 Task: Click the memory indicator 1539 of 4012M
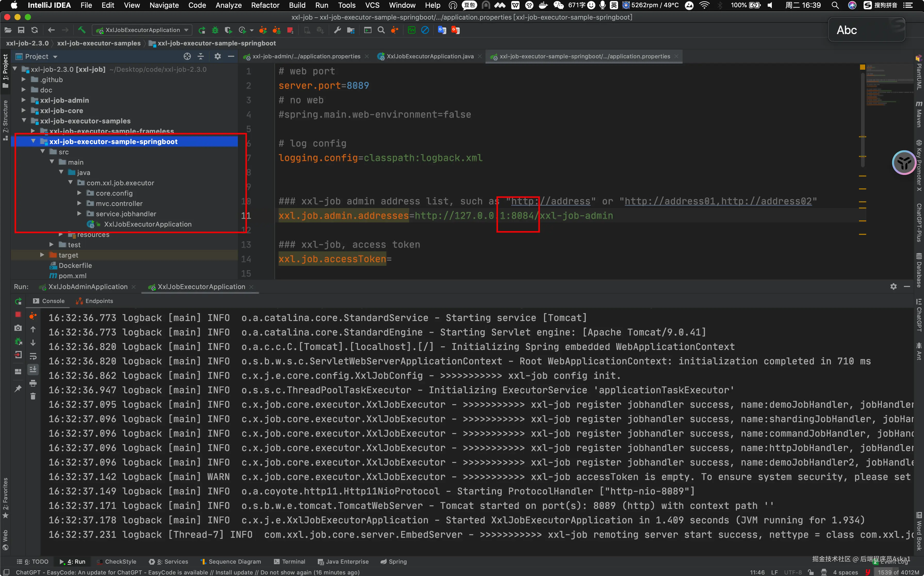[x=898, y=572]
